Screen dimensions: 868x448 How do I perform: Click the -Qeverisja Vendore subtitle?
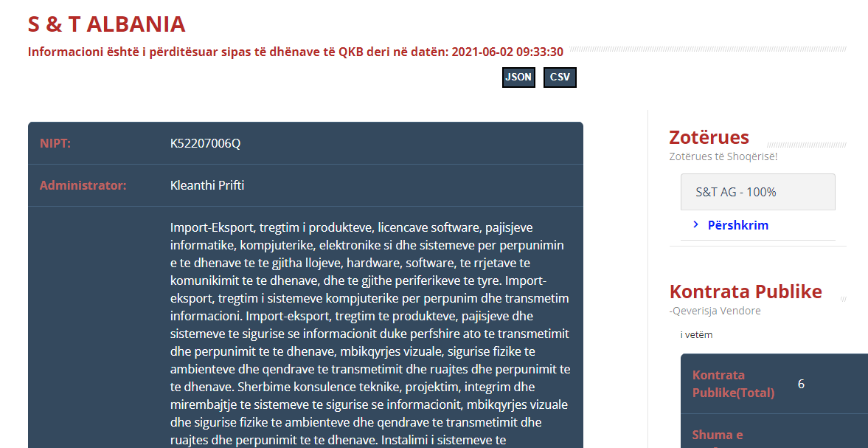click(715, 311)
